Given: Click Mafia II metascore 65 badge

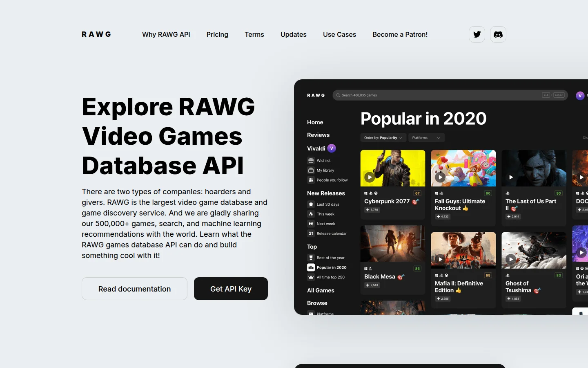Looking at the screenshot, I should click(x=488, y=276).
